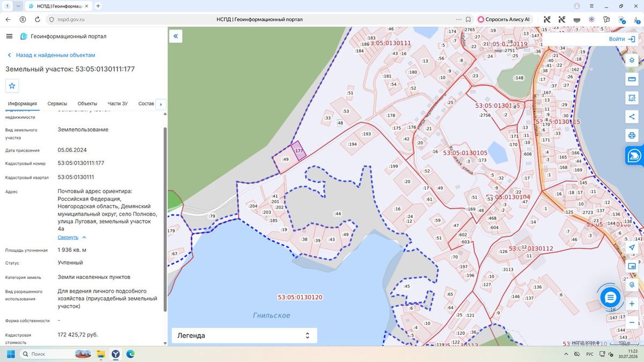Viewport: 644px width, 362px height.
Task: Open Microsoft Edge from the taskbar
Action: pos(130,354)
